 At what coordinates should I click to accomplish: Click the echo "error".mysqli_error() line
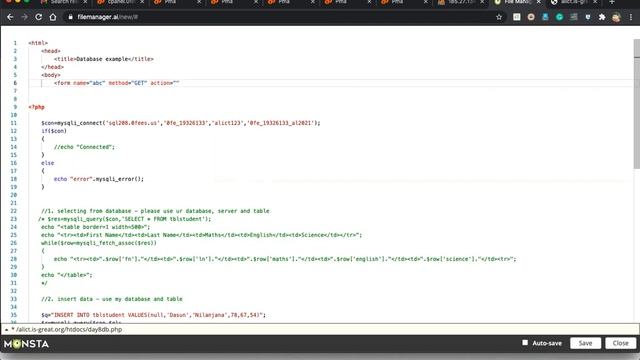(99, 179)
